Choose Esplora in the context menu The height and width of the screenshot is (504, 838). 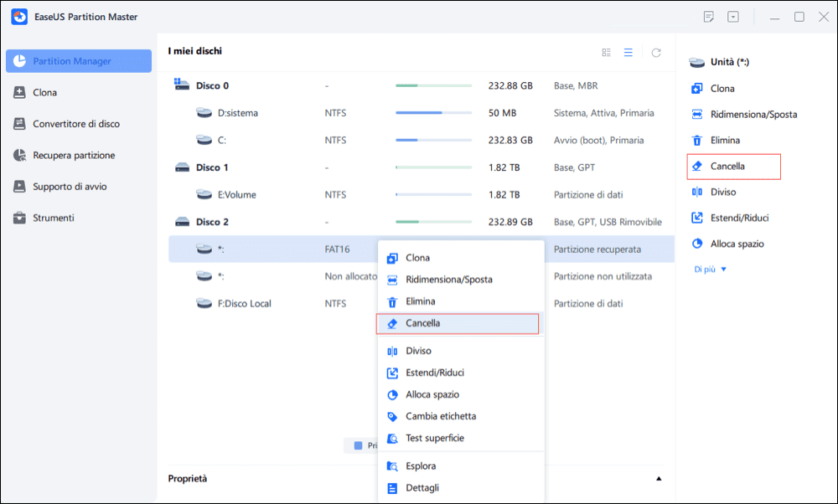click(461, 466)
